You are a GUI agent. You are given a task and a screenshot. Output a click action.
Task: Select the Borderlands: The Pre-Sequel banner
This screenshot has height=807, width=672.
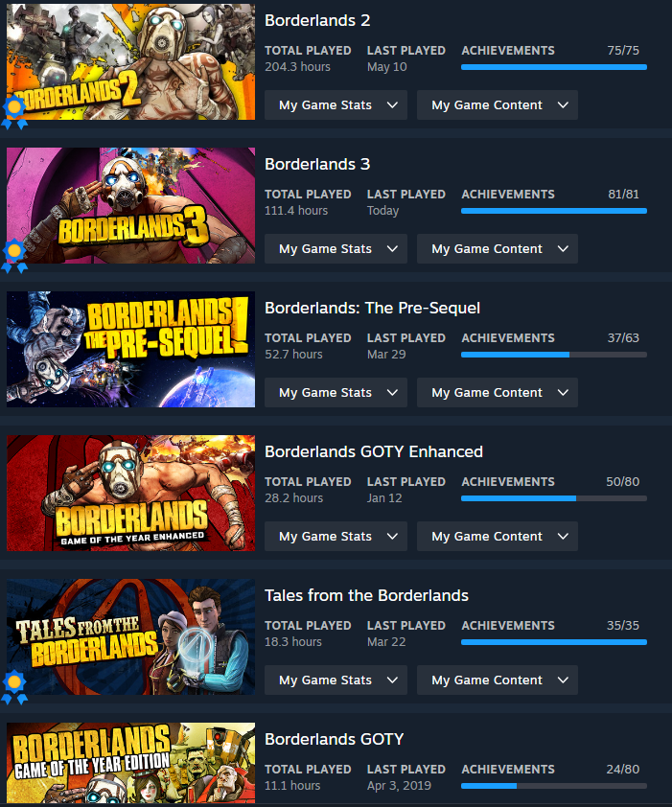pos(130,350)
